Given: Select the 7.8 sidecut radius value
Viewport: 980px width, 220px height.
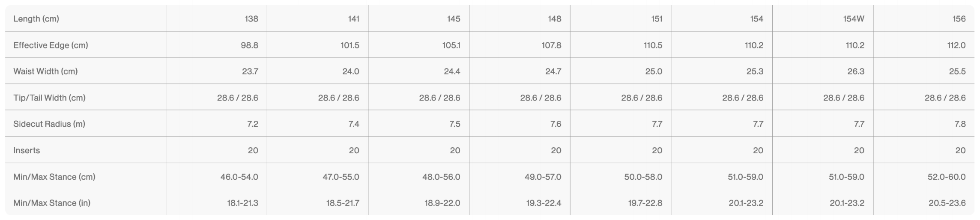Looking at the screenshot, I should click(960, 124).
